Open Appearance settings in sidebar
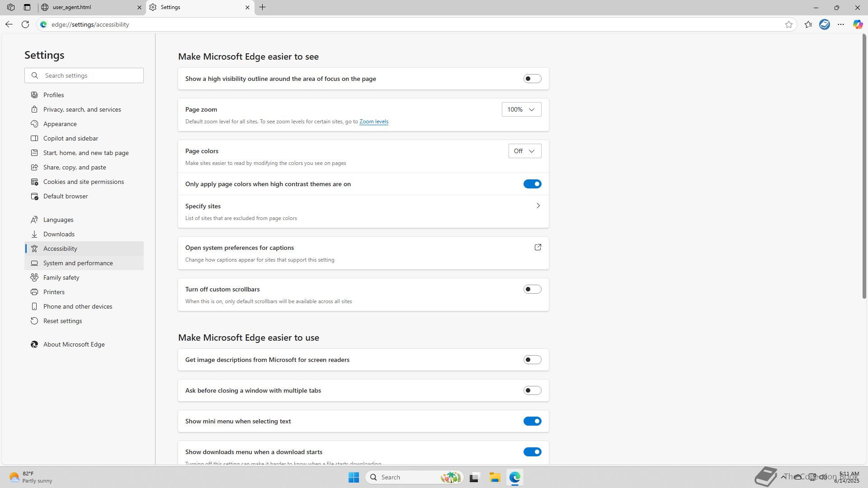 click(x=60, y=124)
